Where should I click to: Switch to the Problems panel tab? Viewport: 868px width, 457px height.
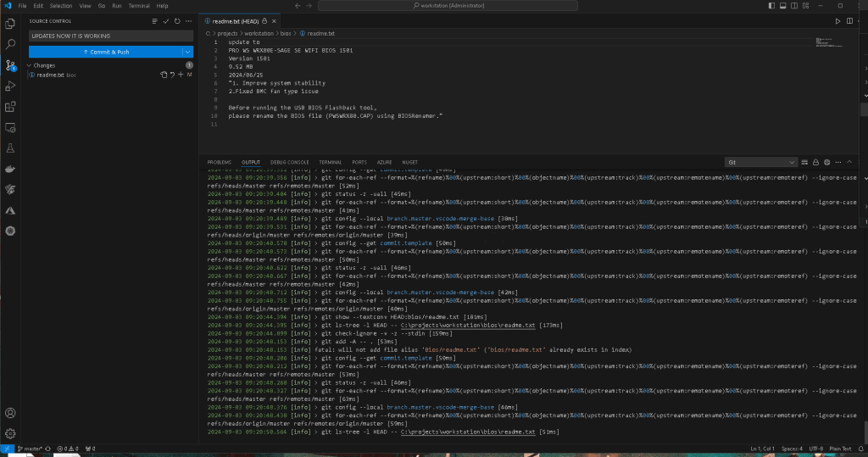220,162
